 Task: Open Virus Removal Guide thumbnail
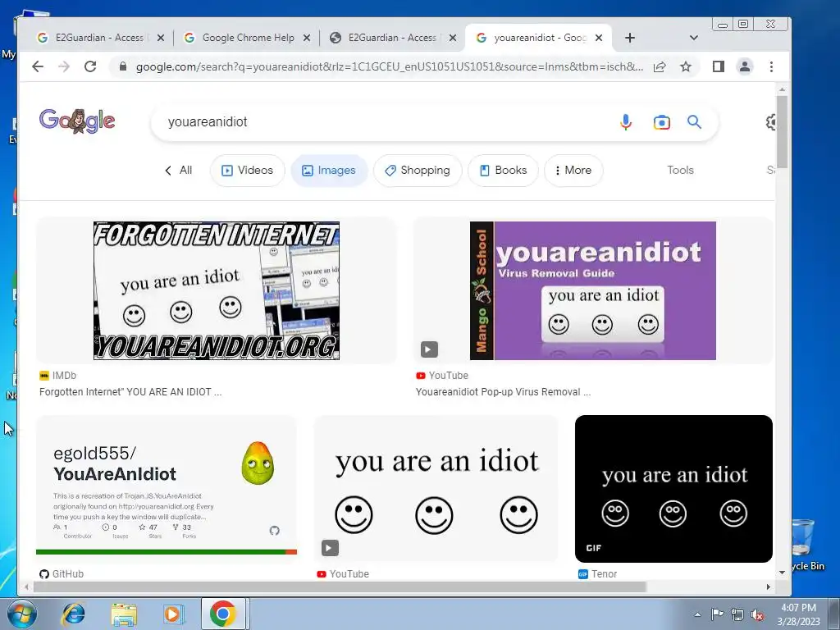592,290
